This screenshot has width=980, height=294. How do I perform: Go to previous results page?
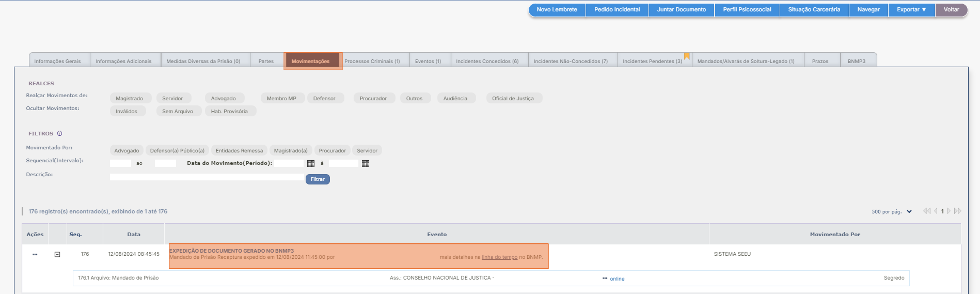pyautogui.click(x=935, y=211)
